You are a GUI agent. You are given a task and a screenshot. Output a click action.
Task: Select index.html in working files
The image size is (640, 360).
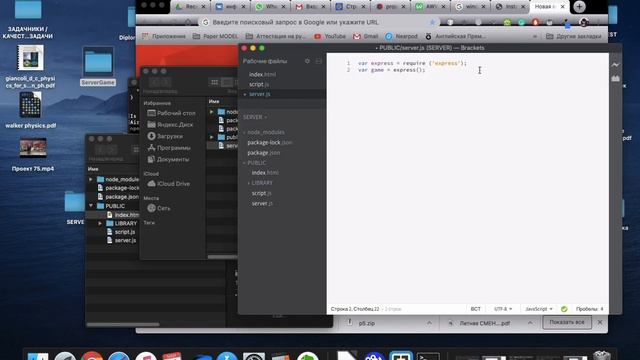(262, 74)
